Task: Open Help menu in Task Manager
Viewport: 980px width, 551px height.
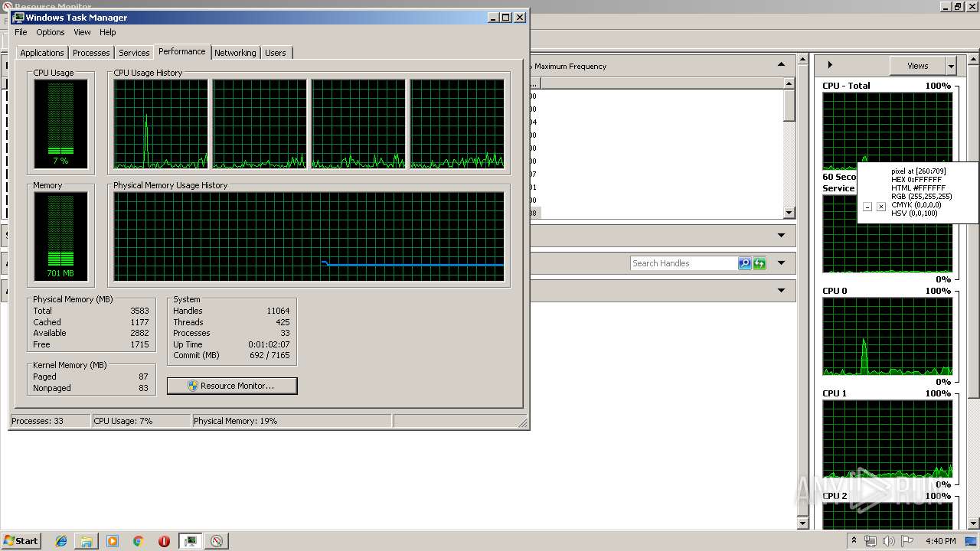Action: (108, 32)
